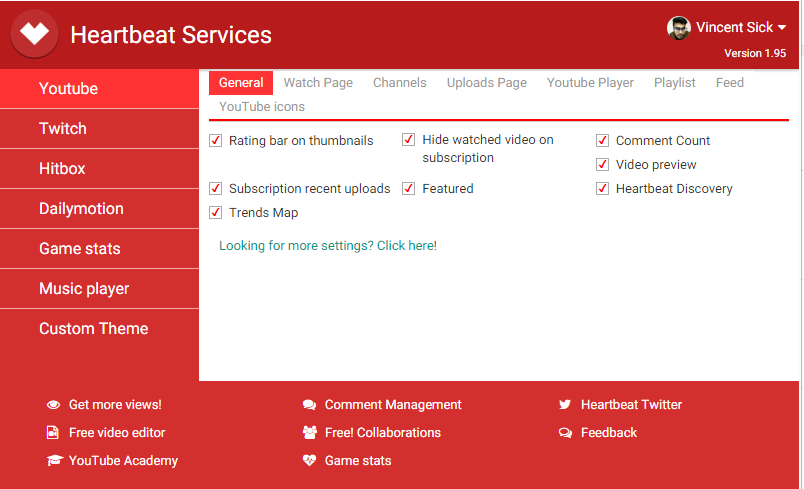
Task: Select the General tab
Action: [241, 83]
